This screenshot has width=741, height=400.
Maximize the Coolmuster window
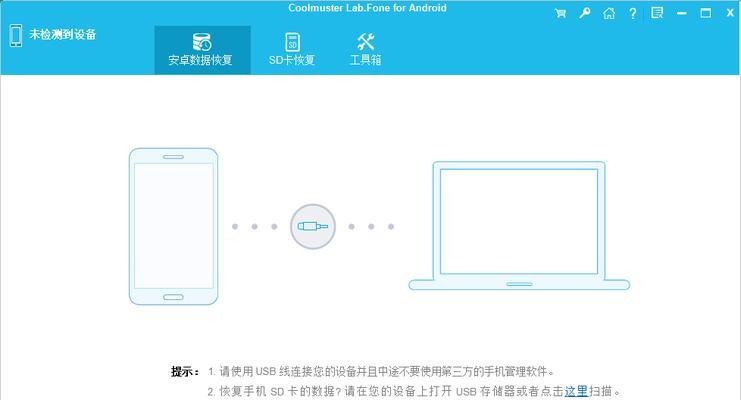706,13
